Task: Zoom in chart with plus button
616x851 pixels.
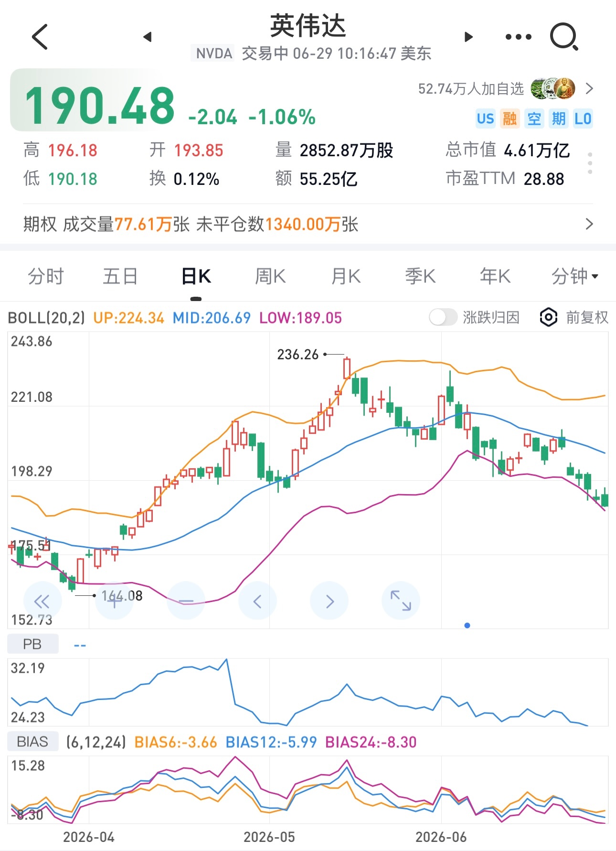Action: (114, 601)
